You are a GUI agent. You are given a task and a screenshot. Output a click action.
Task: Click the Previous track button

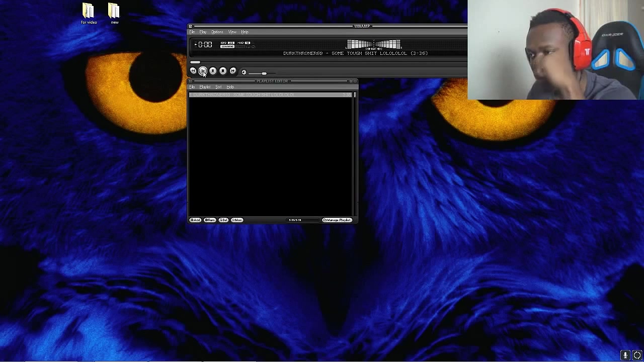(x=193, y=71)
